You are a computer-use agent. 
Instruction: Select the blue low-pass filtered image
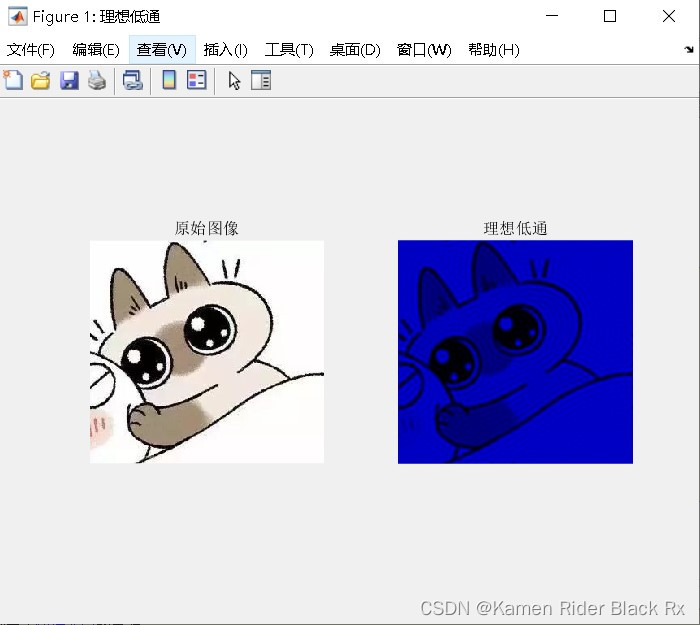tap(515, 352)
